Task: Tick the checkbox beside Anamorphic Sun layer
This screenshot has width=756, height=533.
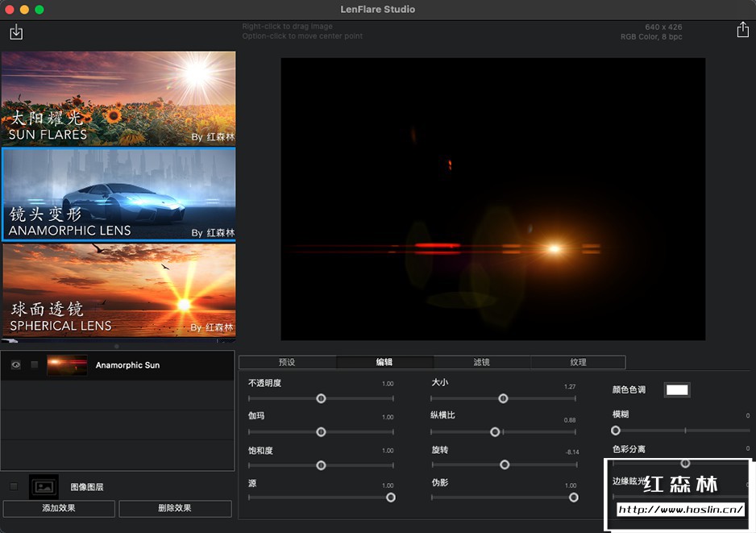Action: (x=35, y=365)
